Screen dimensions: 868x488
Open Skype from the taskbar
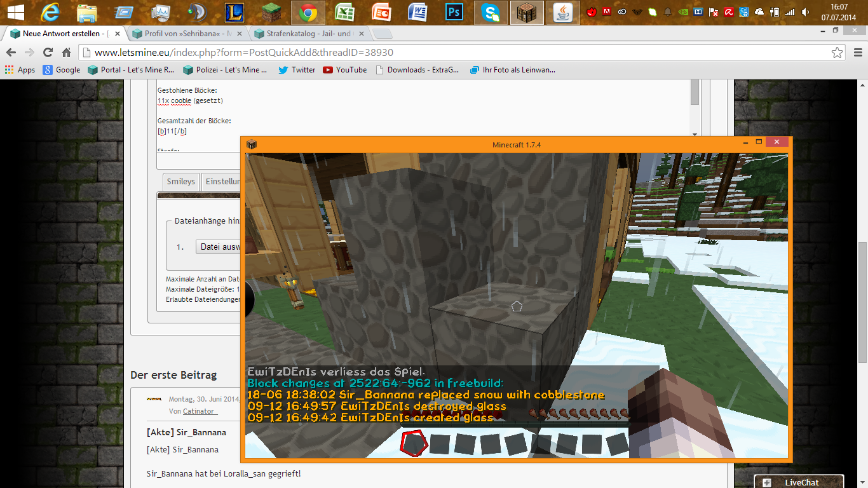[x=490, y=12]
